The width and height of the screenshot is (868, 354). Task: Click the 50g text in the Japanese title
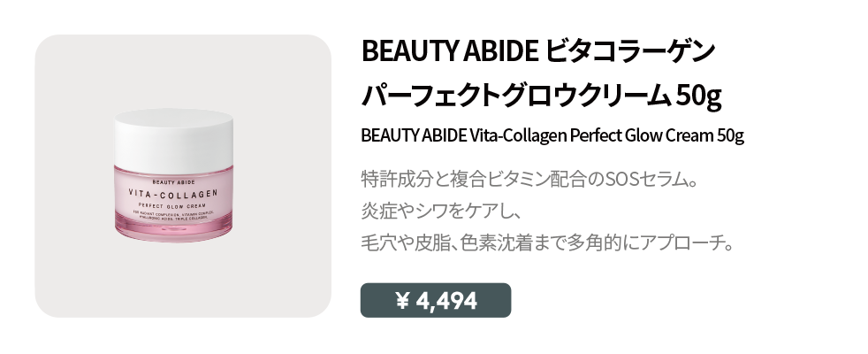(x=697, y=96)
